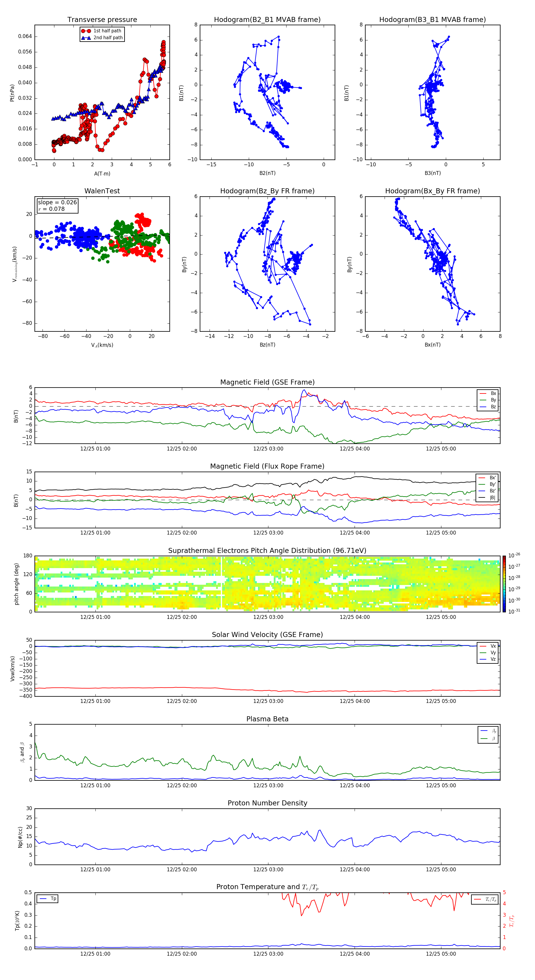This screenshot has width=535, height=980.
Task: Click the "WalenTest" plot title
Action: coord(102,191)
